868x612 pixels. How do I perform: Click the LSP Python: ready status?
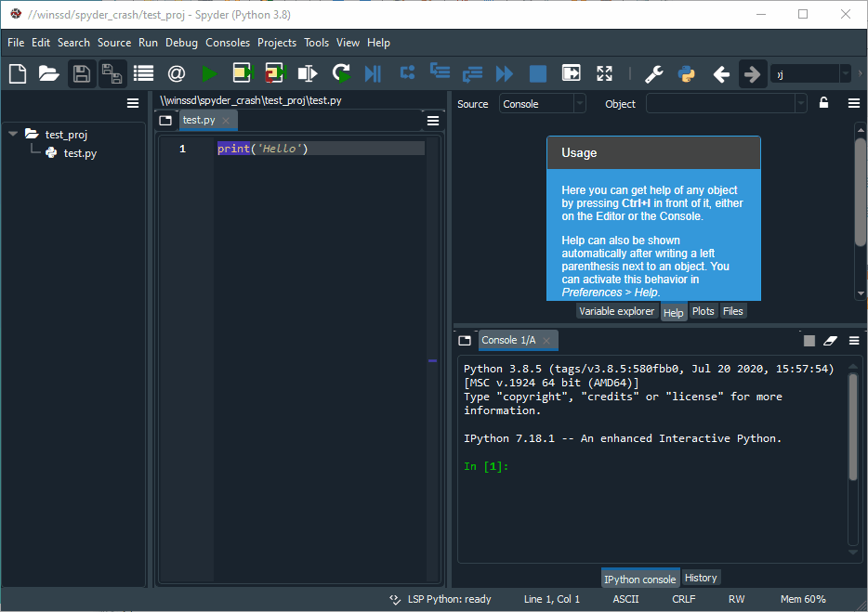pos(441,599)
